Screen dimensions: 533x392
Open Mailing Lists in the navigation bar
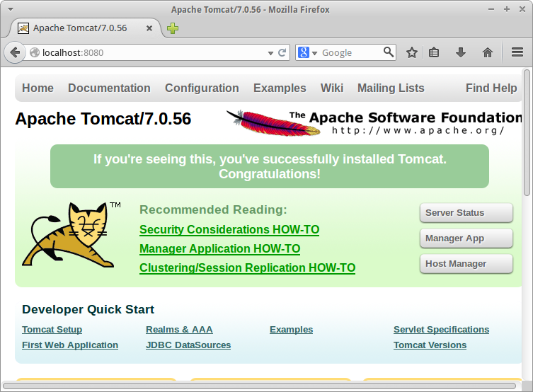pos(391,88)
